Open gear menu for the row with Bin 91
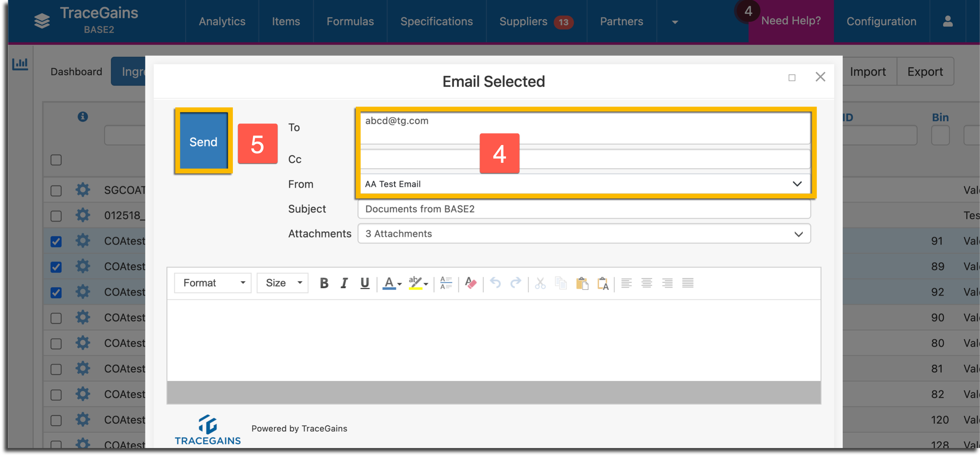Screen dimensions: 980x455 click(83, 241)
